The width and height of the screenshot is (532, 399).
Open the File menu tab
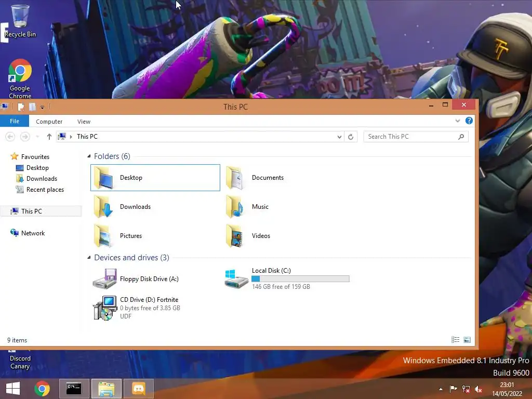(x=15, y=121)
